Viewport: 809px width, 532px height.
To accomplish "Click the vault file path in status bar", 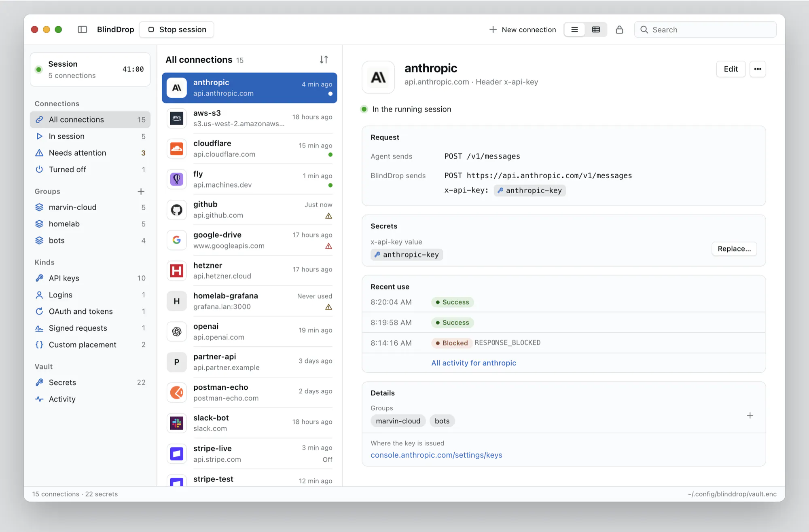I will point(732,494).
